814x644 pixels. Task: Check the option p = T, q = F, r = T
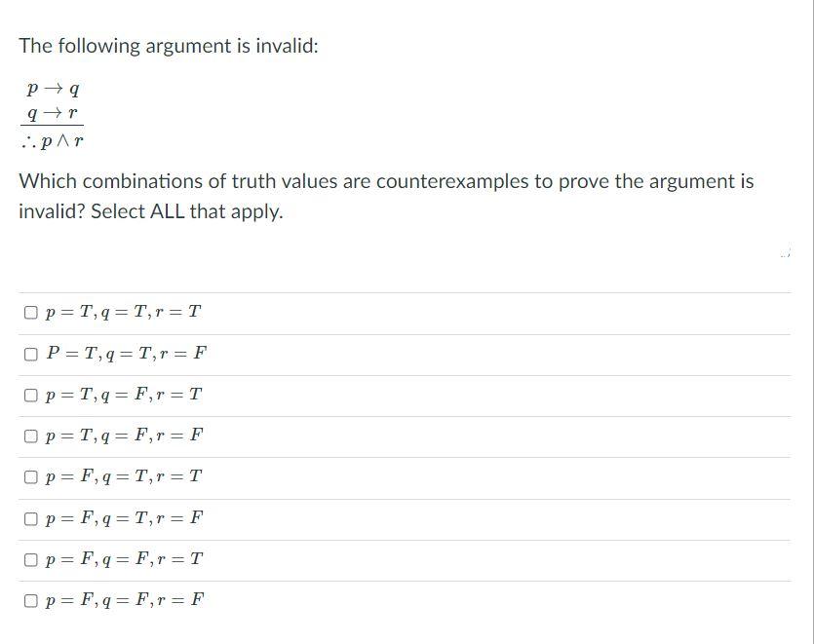pyautogui.click(x=30, y=394)
